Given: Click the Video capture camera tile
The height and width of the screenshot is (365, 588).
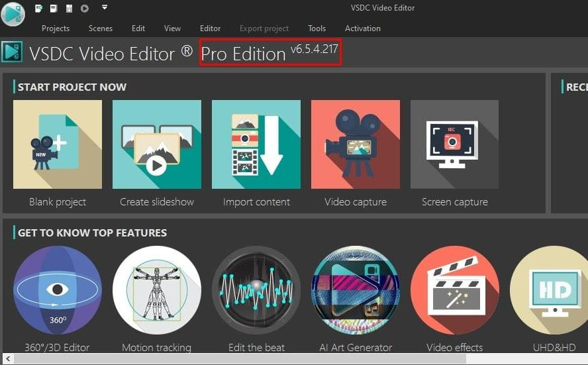Looking at the screenshot, I should click(356, 144).
